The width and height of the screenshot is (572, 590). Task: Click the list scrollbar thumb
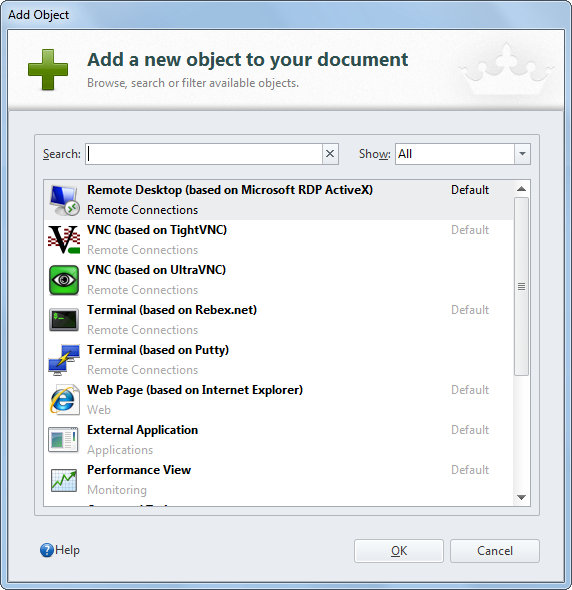click(521, 286)
